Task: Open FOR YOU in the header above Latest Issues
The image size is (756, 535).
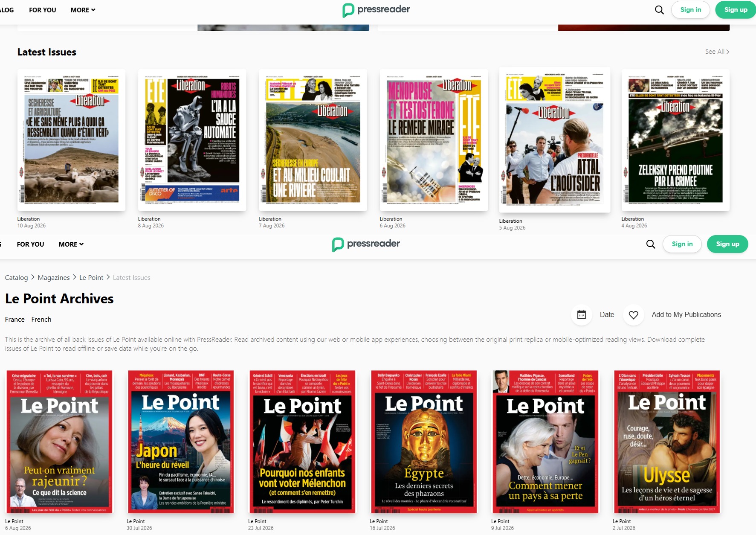Action: pos(43,10)
